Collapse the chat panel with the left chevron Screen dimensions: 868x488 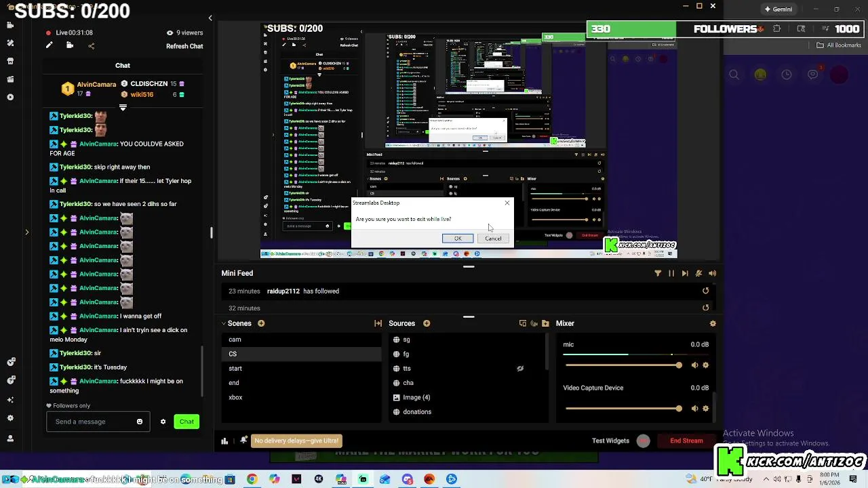point(210,18)
